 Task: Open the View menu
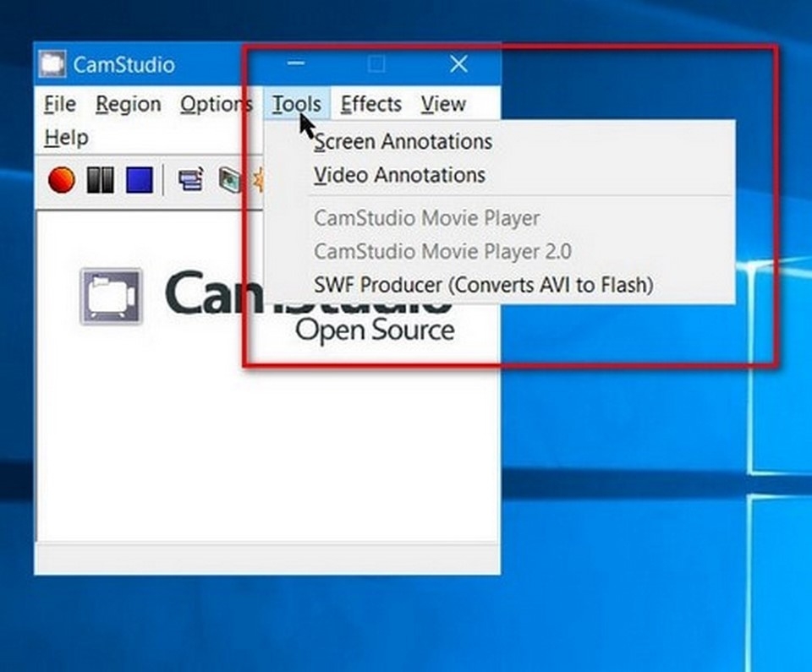point(443,104)
